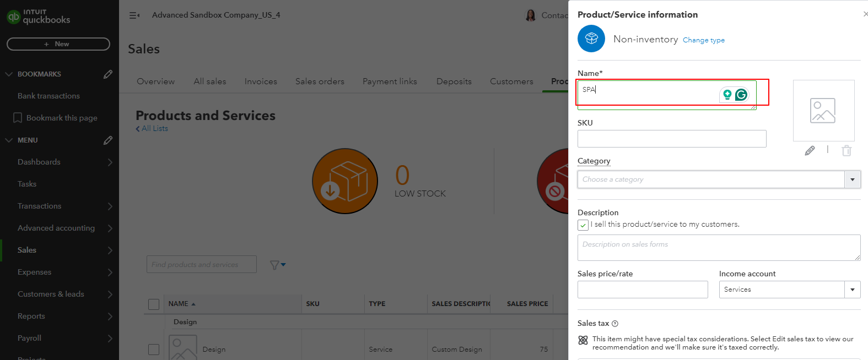868x360 pixels.
Task: Click the pencil icon next to BOOKMARKS
Action: pos(108,74)
